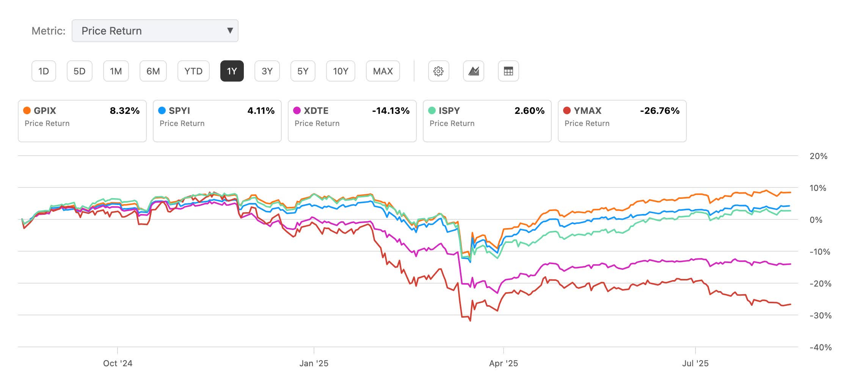Viewport: 868px width, 389px height.
Task: Show data table using the grid icon
Action: (508, 71)
